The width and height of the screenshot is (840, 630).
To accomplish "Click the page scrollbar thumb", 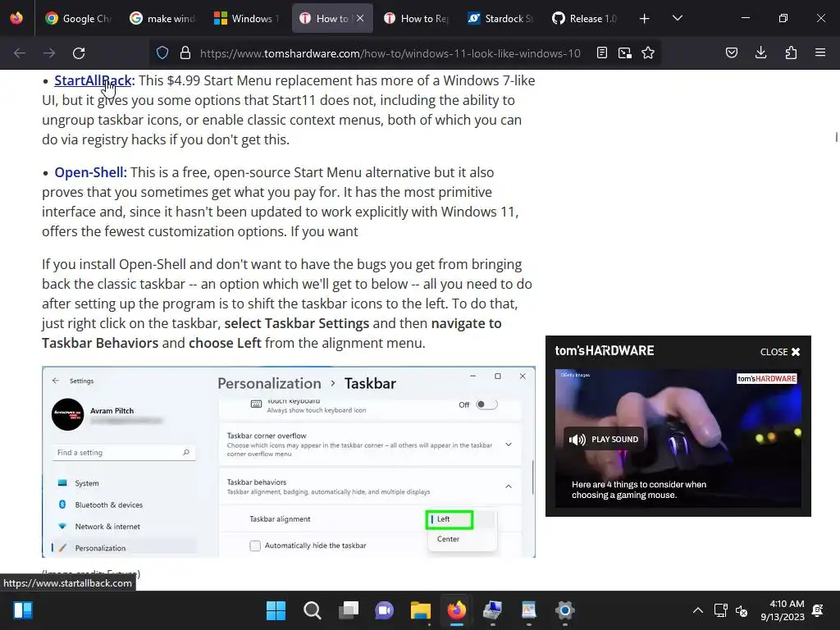I will pyautogui.click(x=836, y=137).
